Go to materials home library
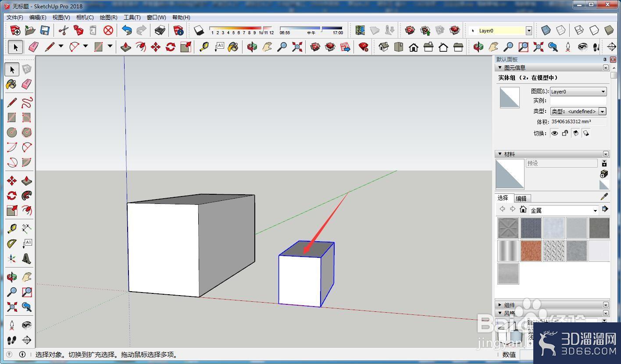The height and width of the screenshot is (364, 621). click(523, 209)
